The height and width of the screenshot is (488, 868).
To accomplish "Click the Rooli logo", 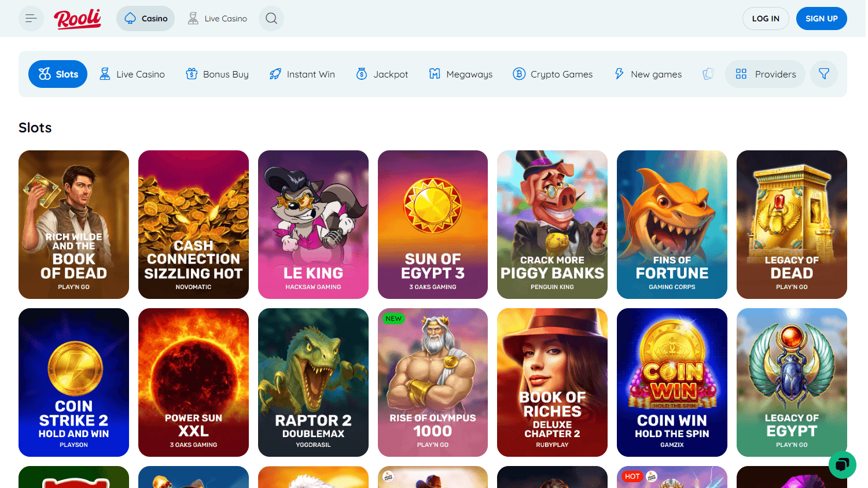I will (x=78, y=18).
